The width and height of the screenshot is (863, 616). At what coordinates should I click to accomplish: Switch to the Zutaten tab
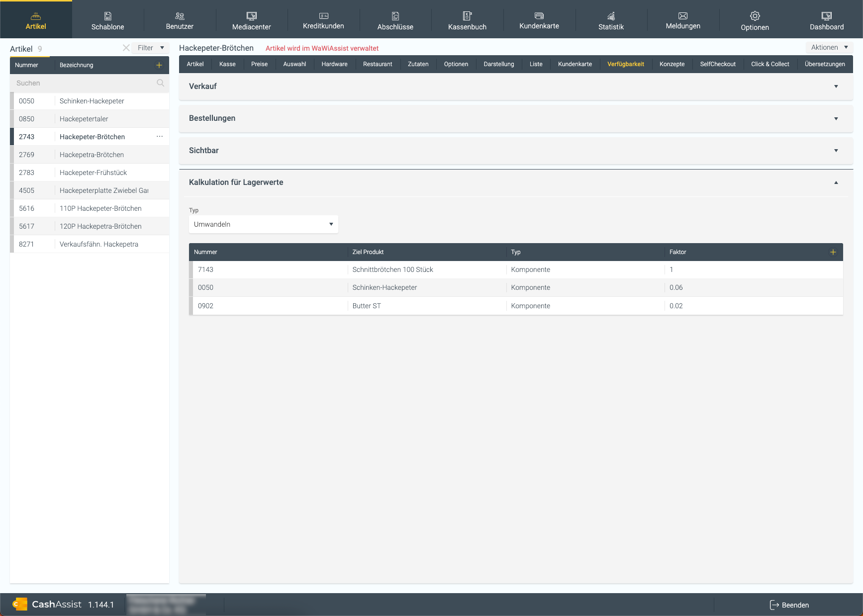click(418, 64)
